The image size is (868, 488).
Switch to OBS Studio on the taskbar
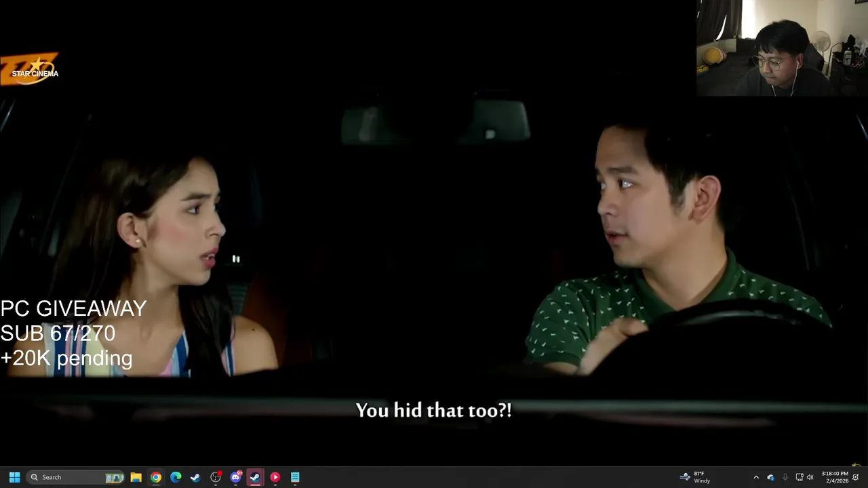click(216, 477)
